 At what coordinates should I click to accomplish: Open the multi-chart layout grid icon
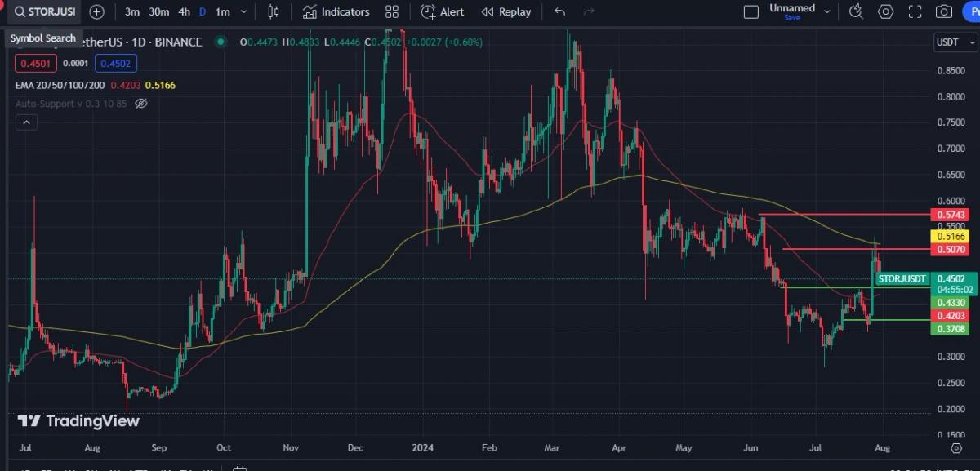click(391, 11)
